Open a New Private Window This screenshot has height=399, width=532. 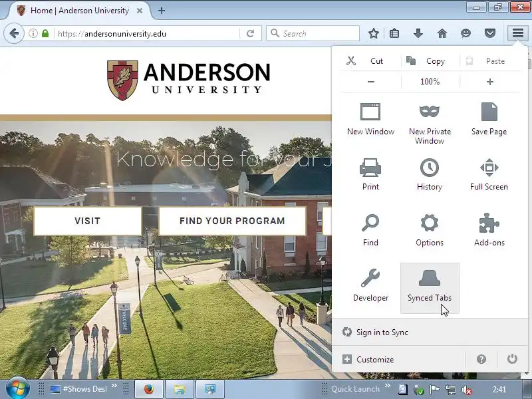(x=430, y=124)
